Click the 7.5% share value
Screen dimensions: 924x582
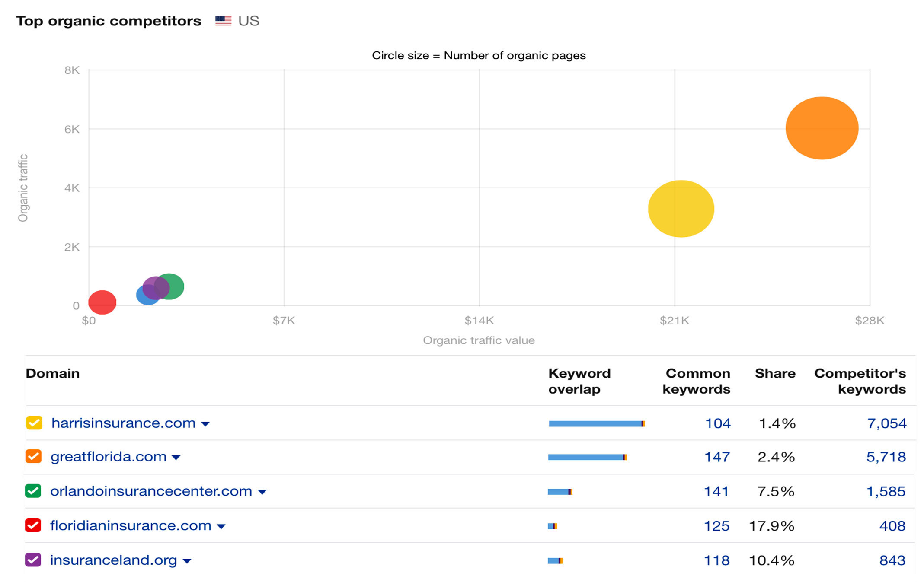click(x=776, y=491)
